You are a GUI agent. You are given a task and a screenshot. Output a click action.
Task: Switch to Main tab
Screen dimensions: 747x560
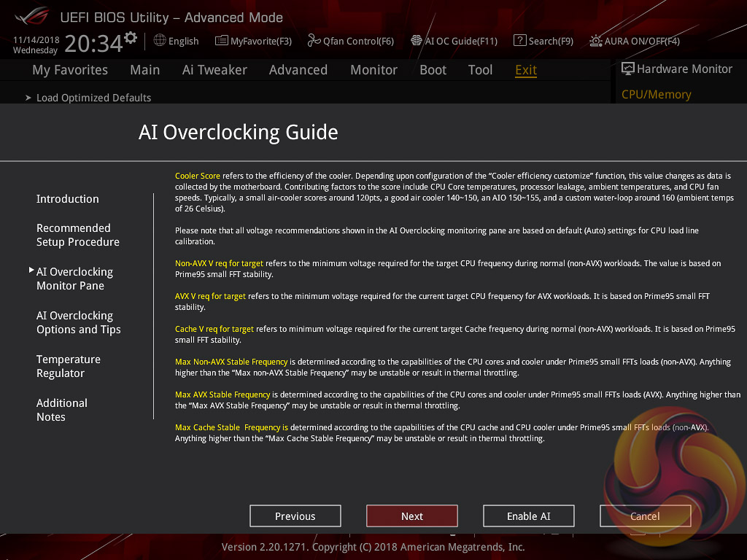click(145, 70)
